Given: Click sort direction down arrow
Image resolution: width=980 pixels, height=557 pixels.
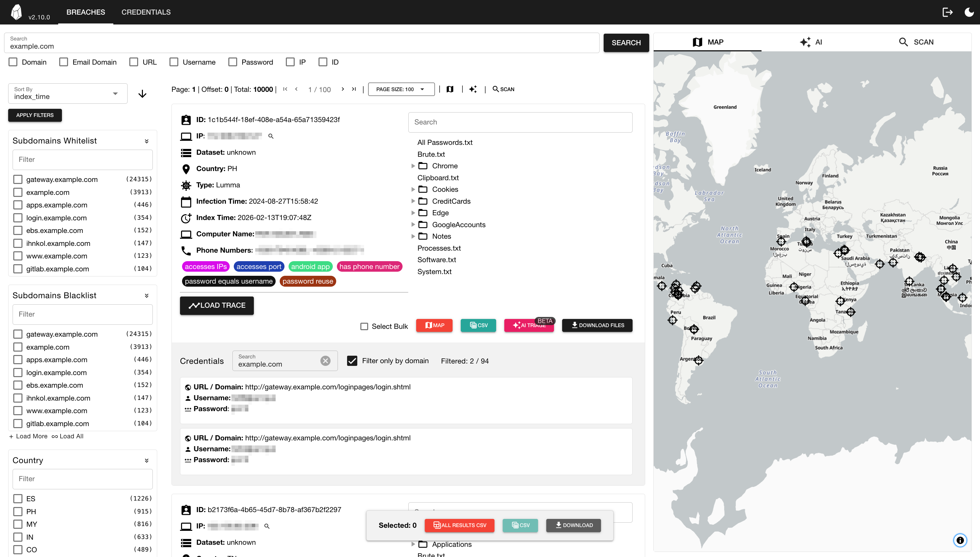Looking at the screenshot, I should 142,94.
